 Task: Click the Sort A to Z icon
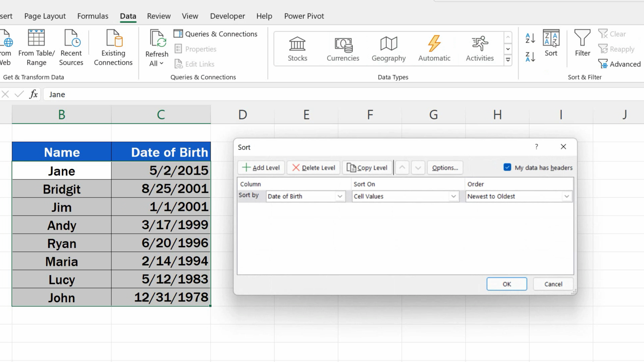530,38
